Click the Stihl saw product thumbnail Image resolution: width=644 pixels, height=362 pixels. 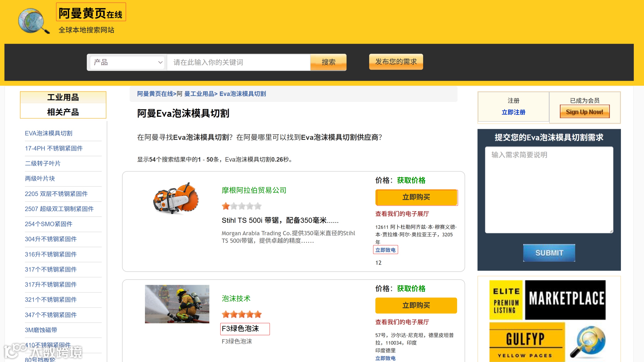pos(176,198)
